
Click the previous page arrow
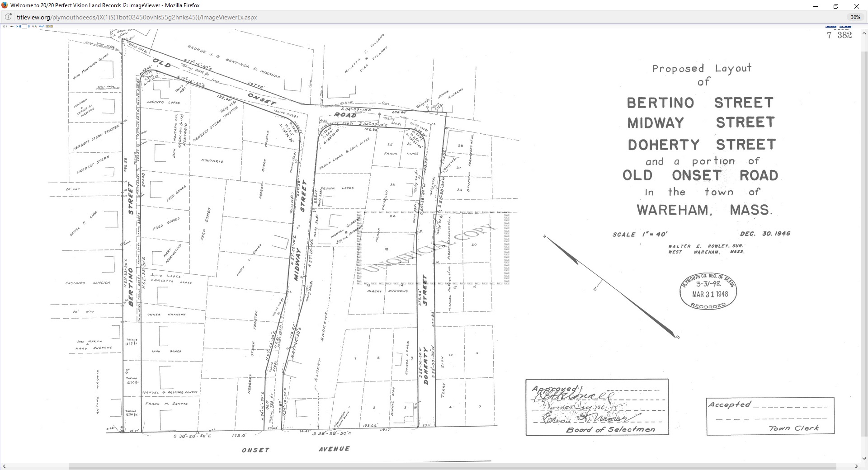(x=6, y=27)
